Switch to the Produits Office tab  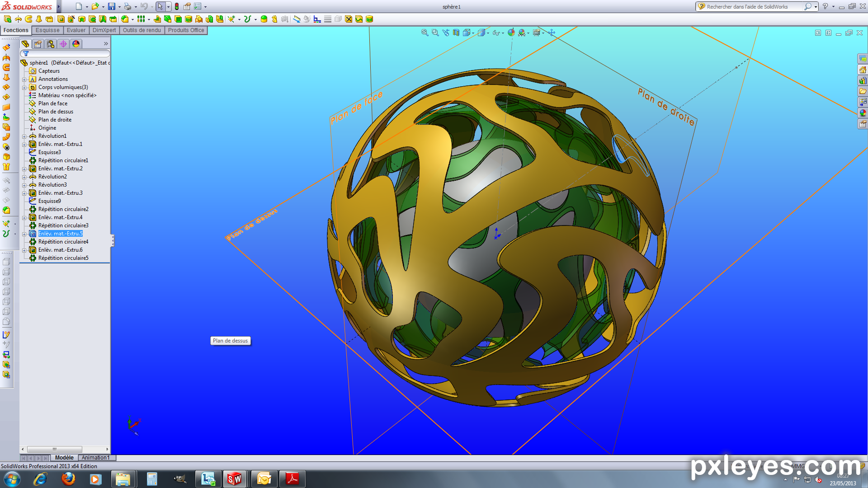(186, 30)
